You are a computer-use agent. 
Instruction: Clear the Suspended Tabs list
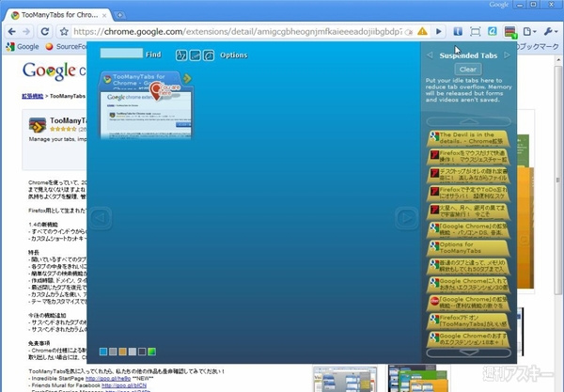pos(468,69)
